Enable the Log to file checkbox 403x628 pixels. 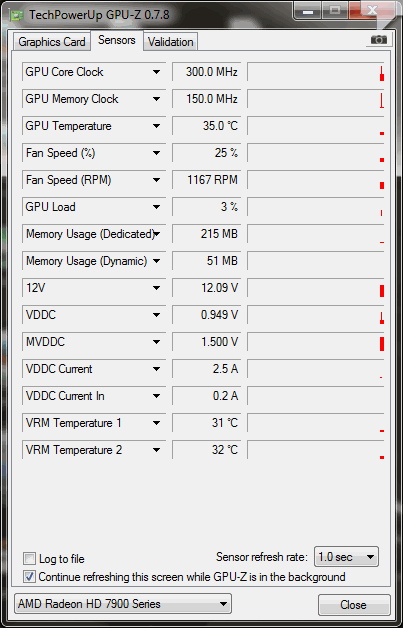coord(30,558)
